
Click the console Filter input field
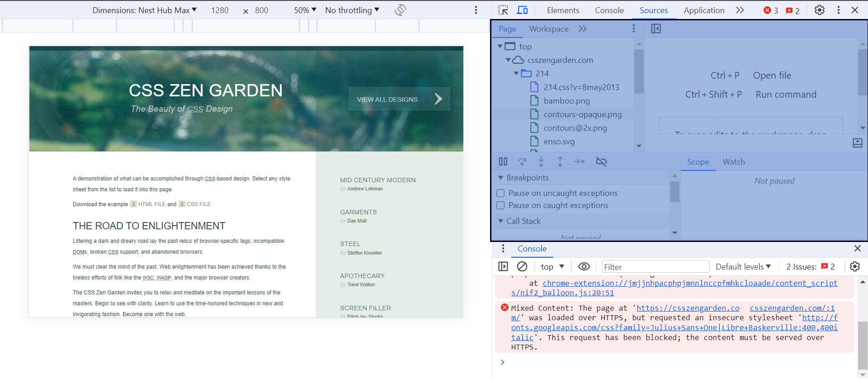655,266
